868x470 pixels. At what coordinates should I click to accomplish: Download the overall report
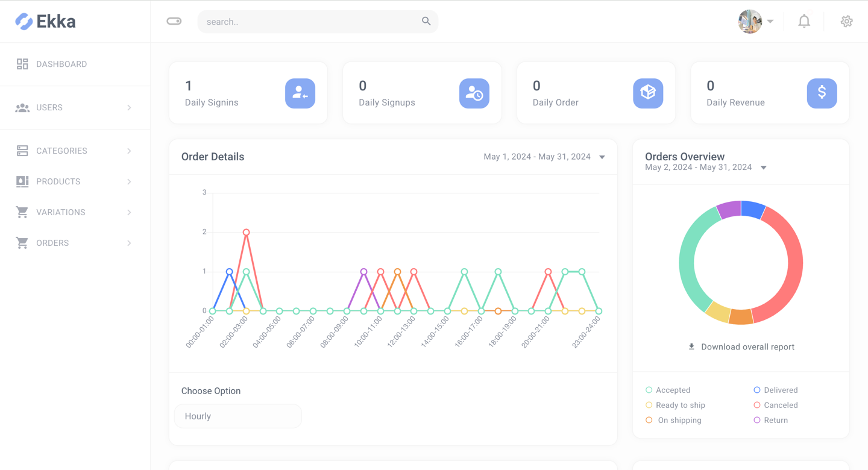(x=741, y=347)
